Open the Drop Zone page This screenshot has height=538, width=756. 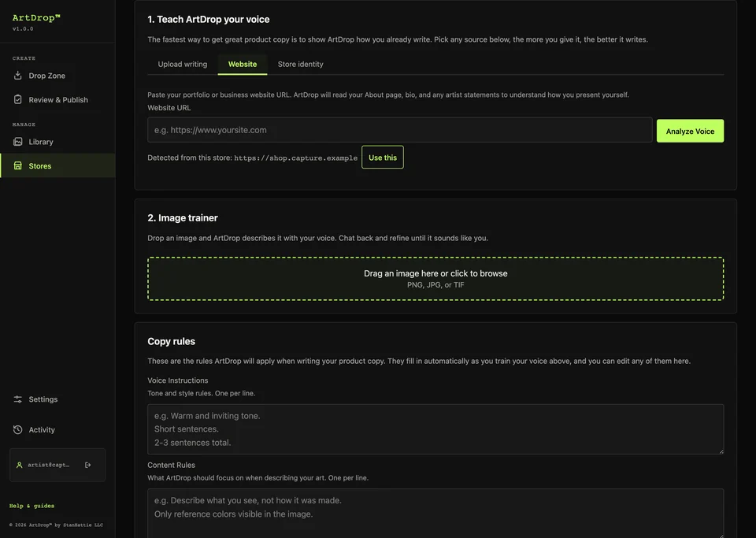tap(57, 75)
